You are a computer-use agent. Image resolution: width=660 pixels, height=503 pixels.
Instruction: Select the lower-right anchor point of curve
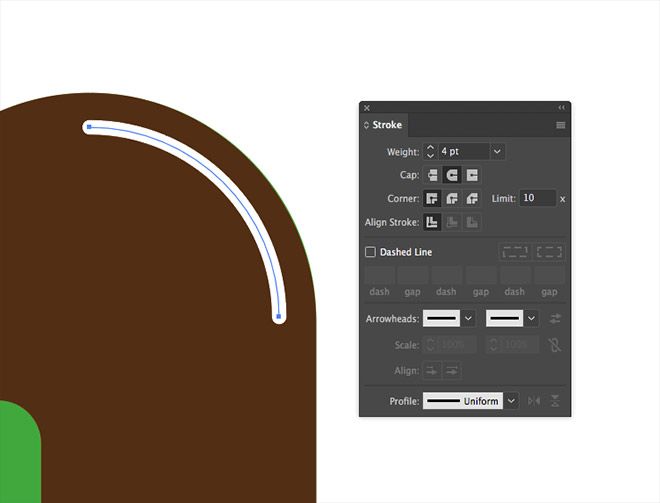click(279, 316)
